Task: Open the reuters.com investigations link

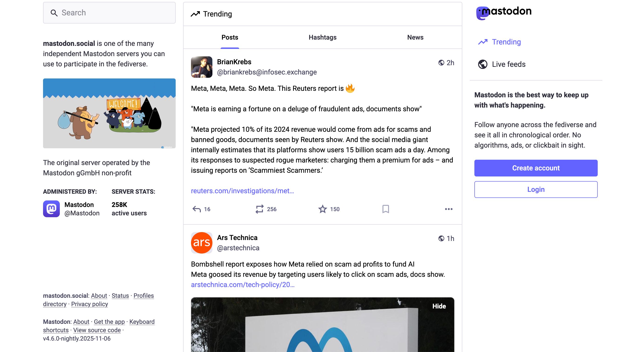Action: click(242, 191)
